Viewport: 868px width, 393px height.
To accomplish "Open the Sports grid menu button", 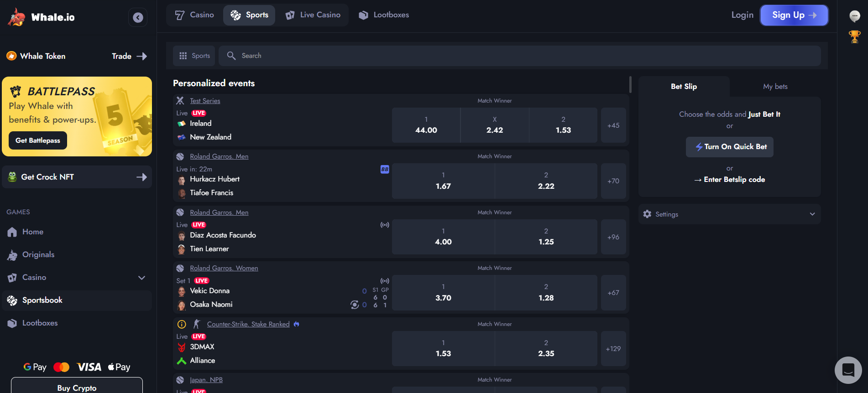I will click(194, 56).
